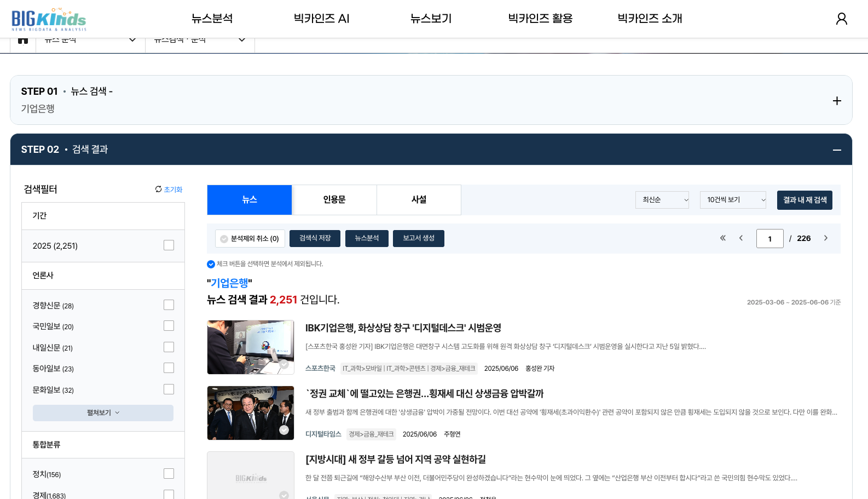Viewport: 868px width, 499px height.
Task: Go to next page arrow
Action: (826, 238)
